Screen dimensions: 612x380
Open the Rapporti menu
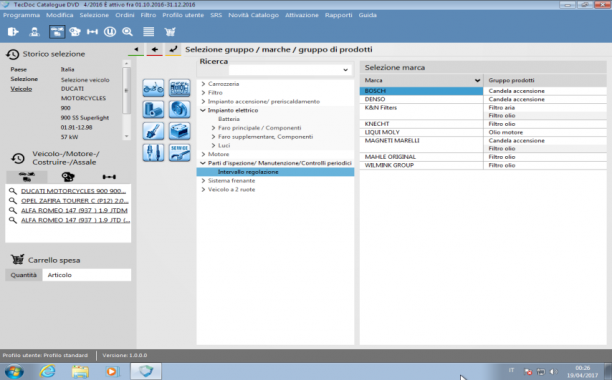(x=338, y=15)
